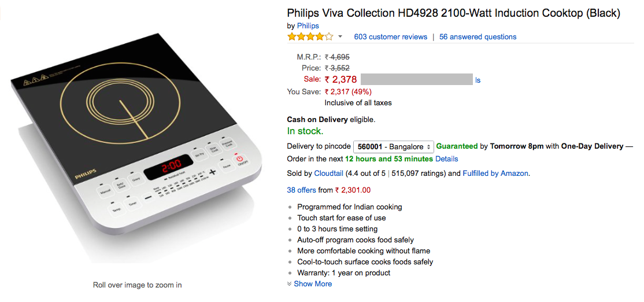The height and width of the screenshot is (302, 644).
Task: Click the red On/Off power icon on cooktop
Action: (x=240, y=159)
